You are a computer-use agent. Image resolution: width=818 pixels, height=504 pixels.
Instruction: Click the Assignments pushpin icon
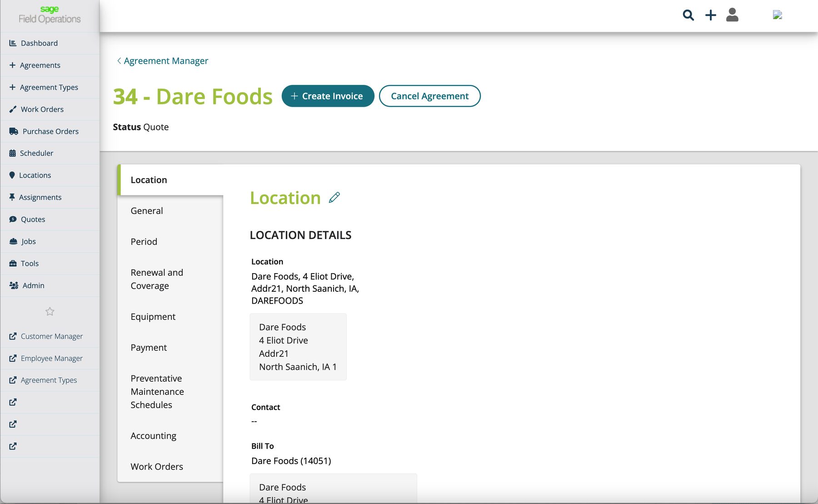click(x=12, y=197)
